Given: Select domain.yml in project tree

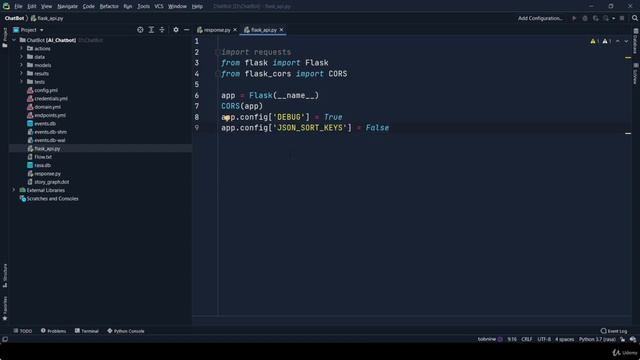Looking at the screenshot, I should 47,107.
